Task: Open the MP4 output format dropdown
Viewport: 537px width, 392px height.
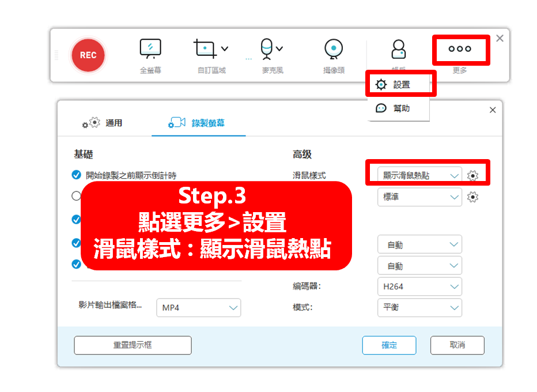Action: click(199, 307)
